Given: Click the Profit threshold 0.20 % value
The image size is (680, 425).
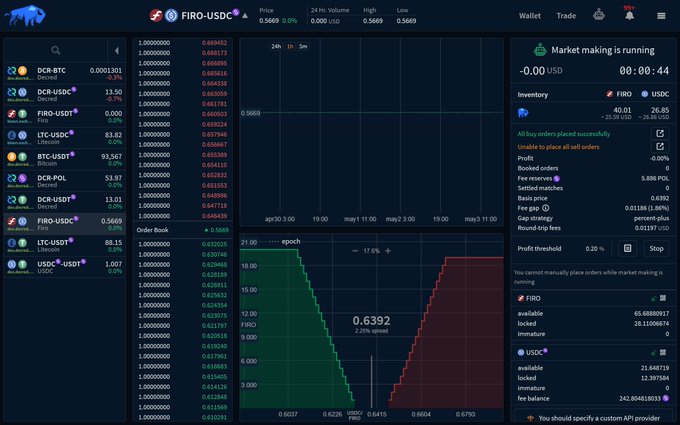Looking at the screenshot, I should click(x=595, y=248).
